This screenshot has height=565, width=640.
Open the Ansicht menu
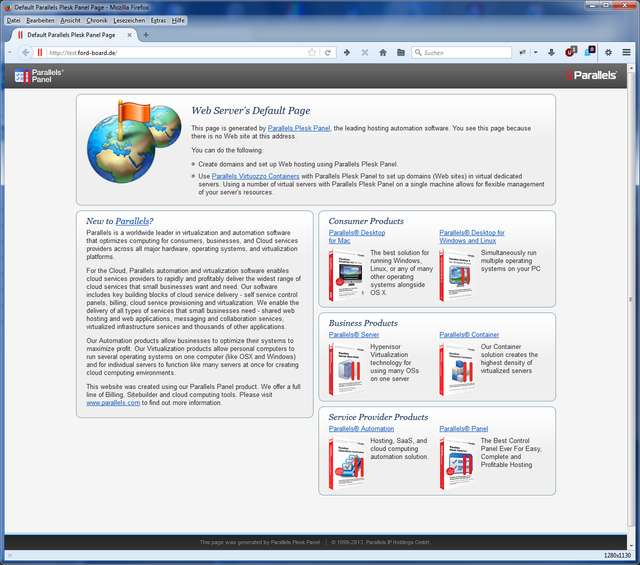coord(70,20)
